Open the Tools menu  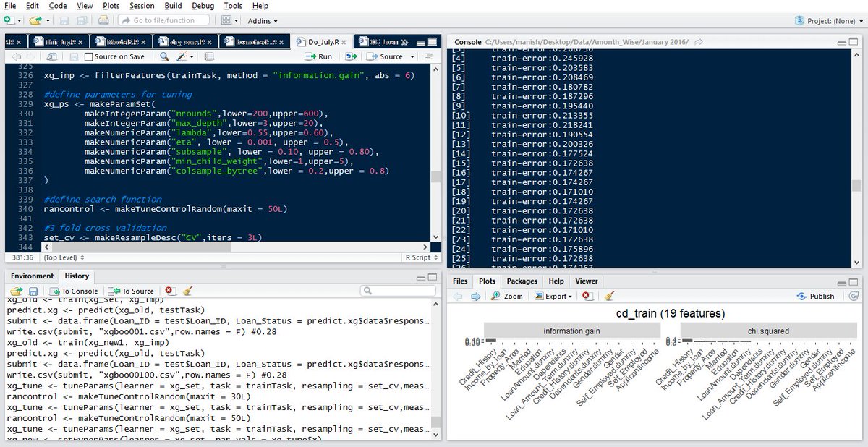pyautogui.click(x=233, y=6)
